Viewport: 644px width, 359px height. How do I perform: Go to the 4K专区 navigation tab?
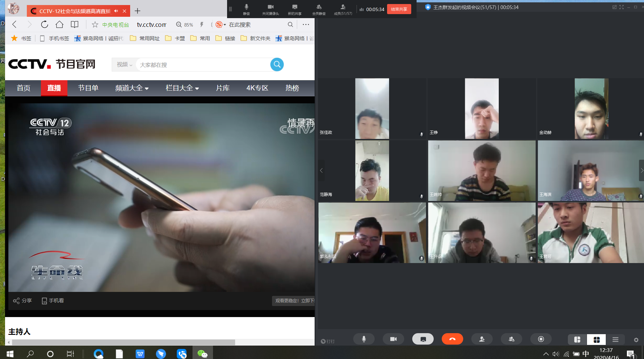[x=257, y=88]
